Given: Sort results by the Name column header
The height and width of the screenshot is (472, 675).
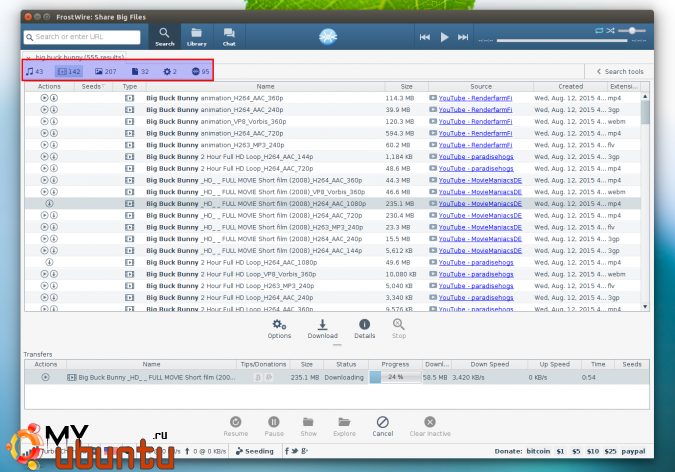Looking at the screenshot, I should tap(265, 87).
